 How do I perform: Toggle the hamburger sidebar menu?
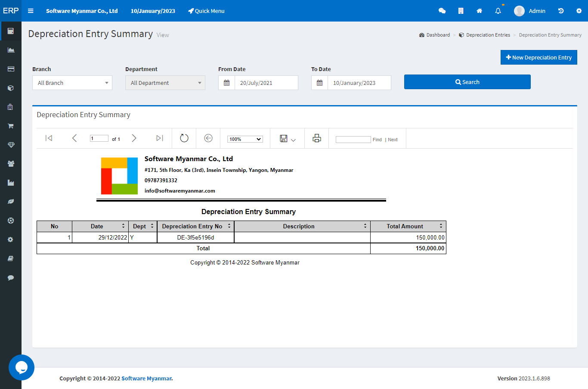tap(31, 11)
